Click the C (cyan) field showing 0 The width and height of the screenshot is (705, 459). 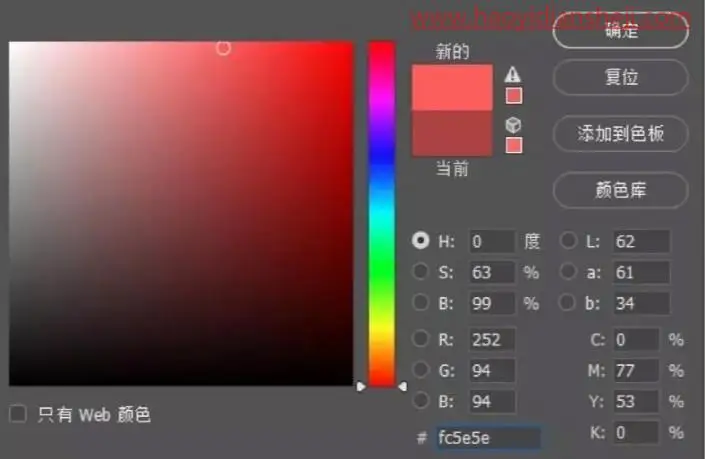click(x=636, y=339)
